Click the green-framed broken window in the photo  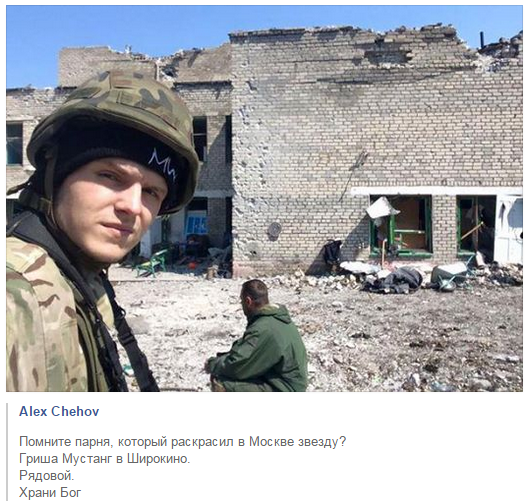click(401, 226)
